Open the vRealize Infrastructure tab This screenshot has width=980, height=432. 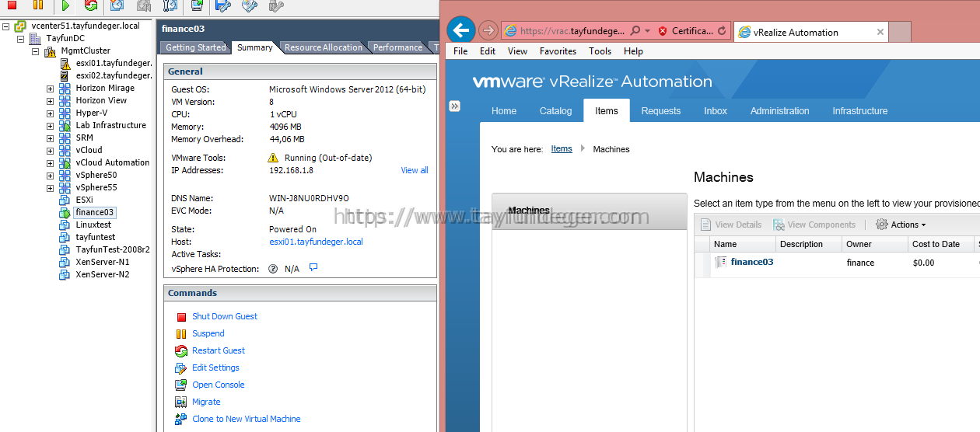[x=860, y=111]
